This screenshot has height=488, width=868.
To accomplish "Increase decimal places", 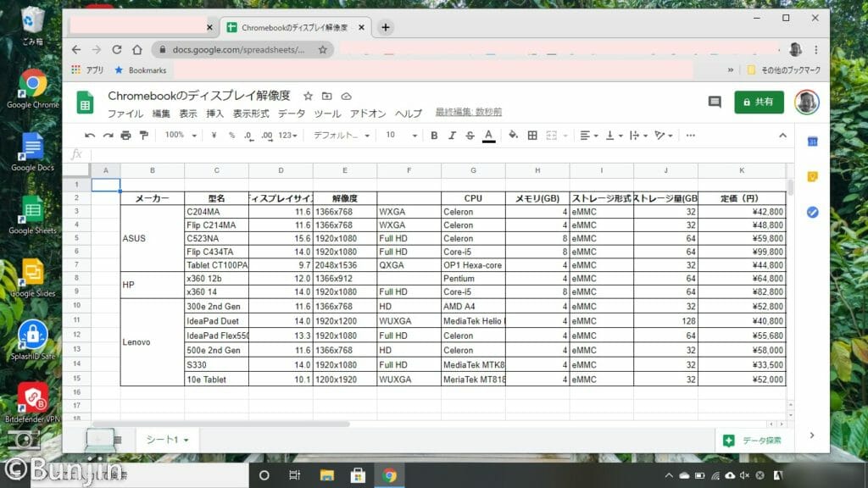I will 267,136.
